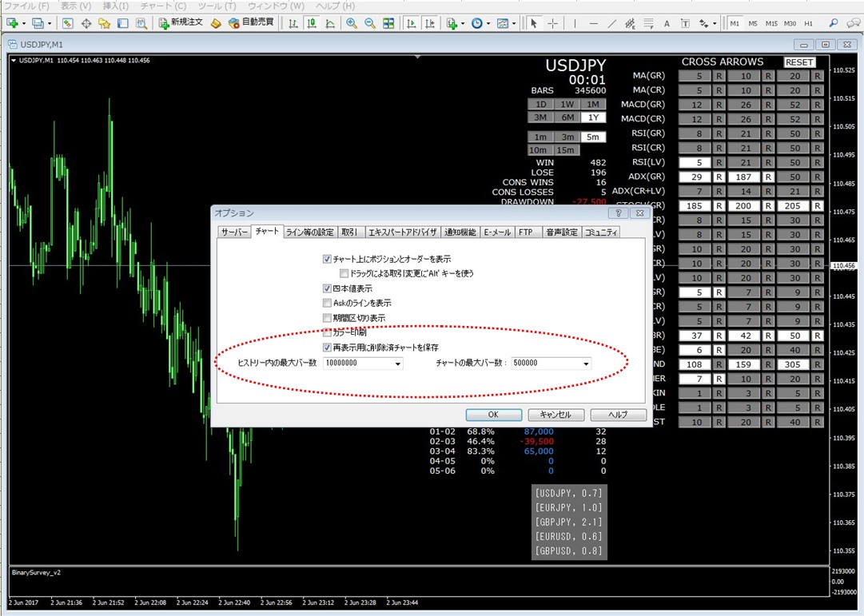Select the text (A) drawing tool
The image size is (864, 616).
click(667, 23)
